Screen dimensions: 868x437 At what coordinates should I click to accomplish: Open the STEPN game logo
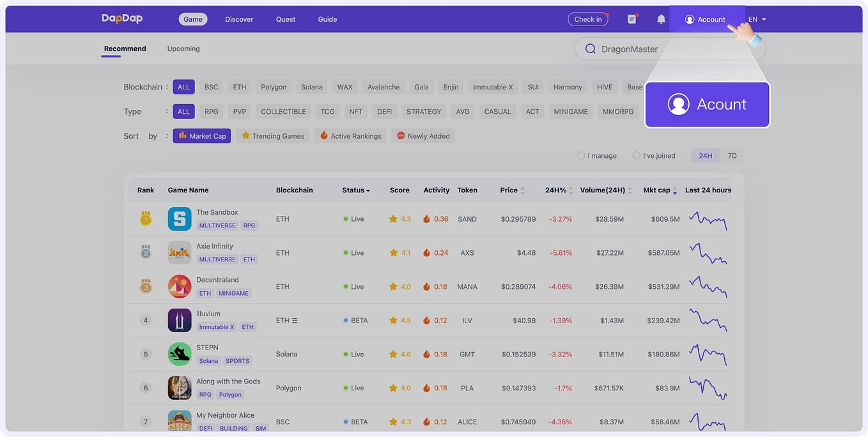click(180, 354)
